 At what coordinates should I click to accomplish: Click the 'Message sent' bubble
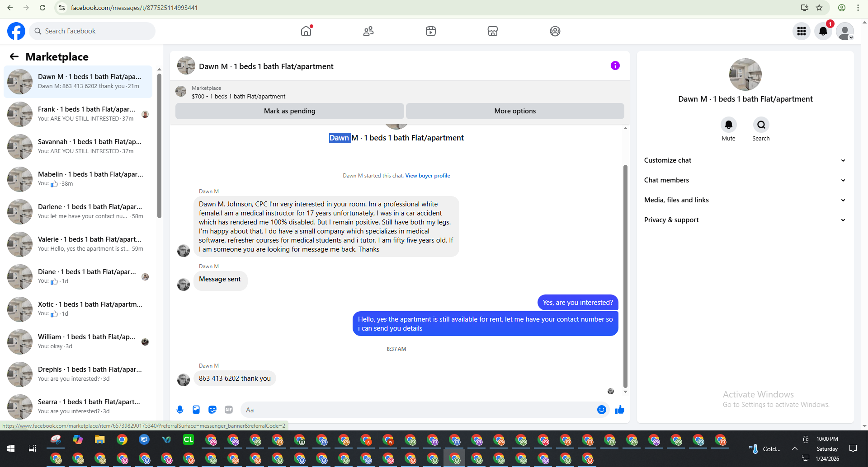tap(220, 280)
